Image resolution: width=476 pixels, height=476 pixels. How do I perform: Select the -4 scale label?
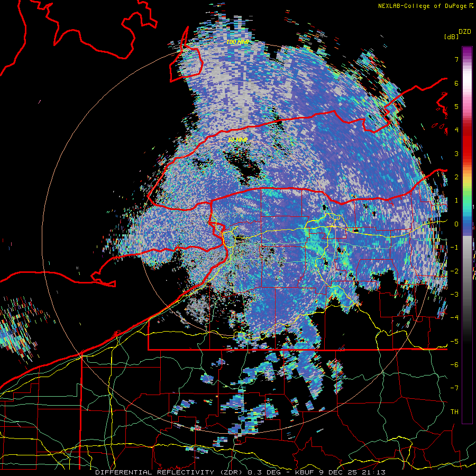click(x=454, y=317)
